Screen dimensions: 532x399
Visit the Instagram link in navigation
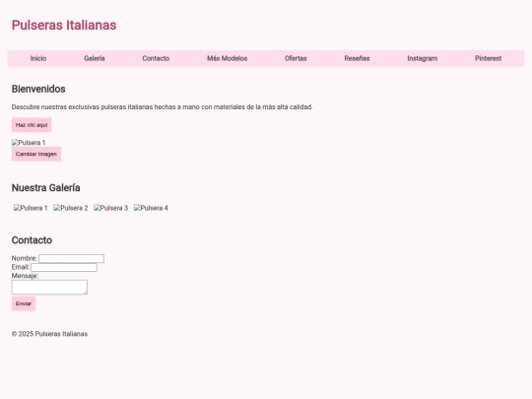pyautogui.click(x=422, y=58)
